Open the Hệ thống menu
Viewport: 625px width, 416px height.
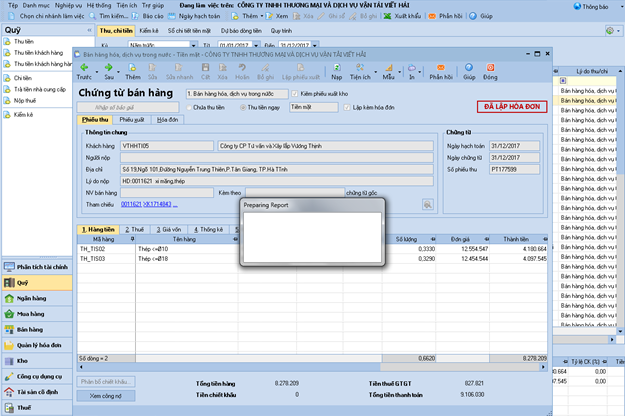pos(99,6)
